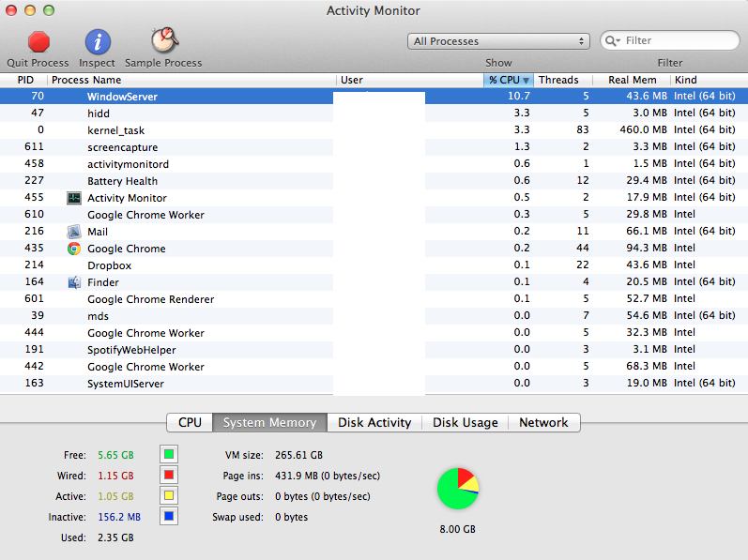Sort by the User column header
The width and height of the screenshot is (748, 560).
410,80
